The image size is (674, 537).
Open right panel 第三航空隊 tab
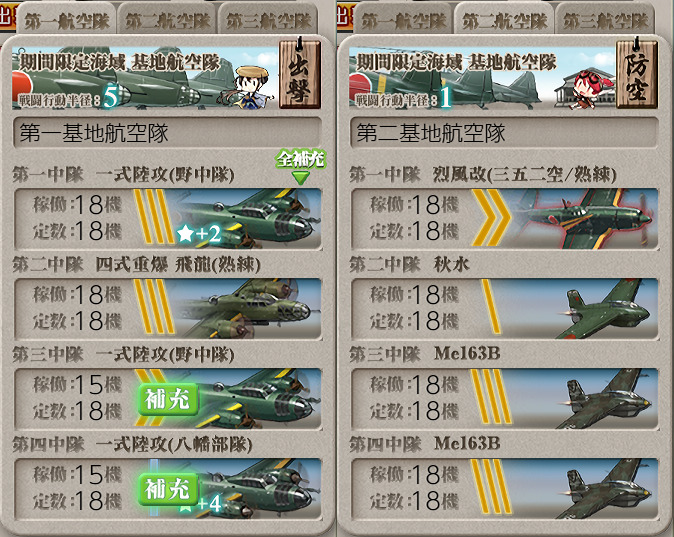tap(605, 20)
